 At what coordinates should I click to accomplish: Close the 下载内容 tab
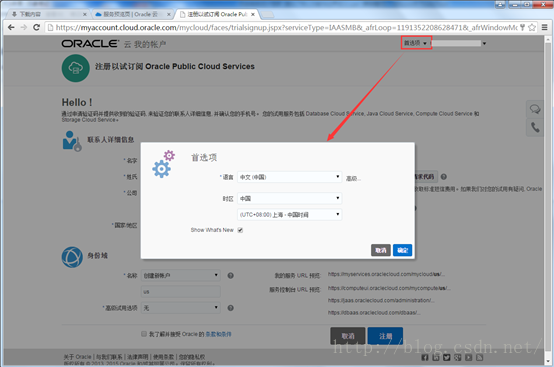85,14
